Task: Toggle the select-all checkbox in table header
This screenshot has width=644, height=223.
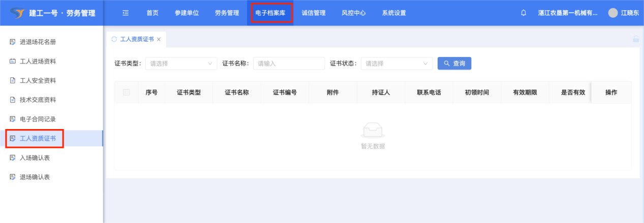Action: [x=127, y=92]
